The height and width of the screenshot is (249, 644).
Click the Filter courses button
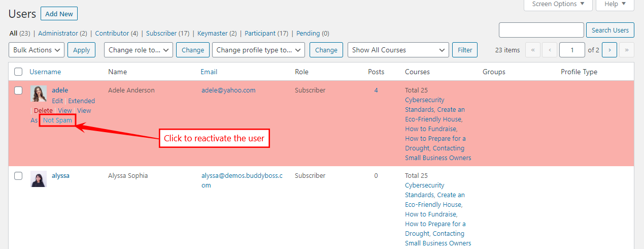[464, 50]
